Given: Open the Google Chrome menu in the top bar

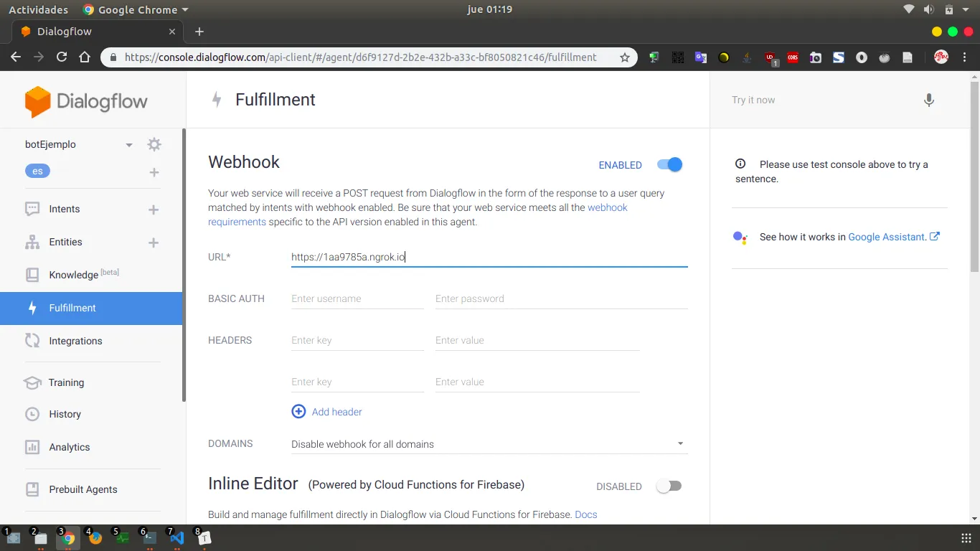Looking at the screenshot, I should pos(135,9).
